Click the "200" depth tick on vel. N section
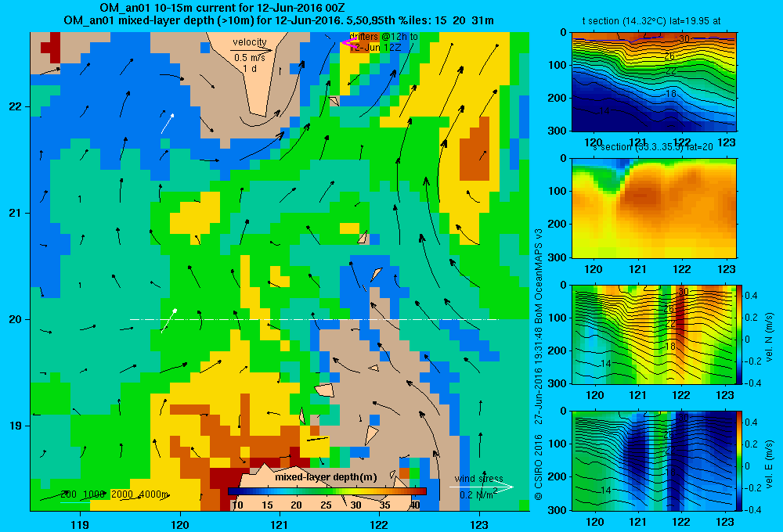Image resolution: width=783 pixels, height=532 pixels. [557, 350]
